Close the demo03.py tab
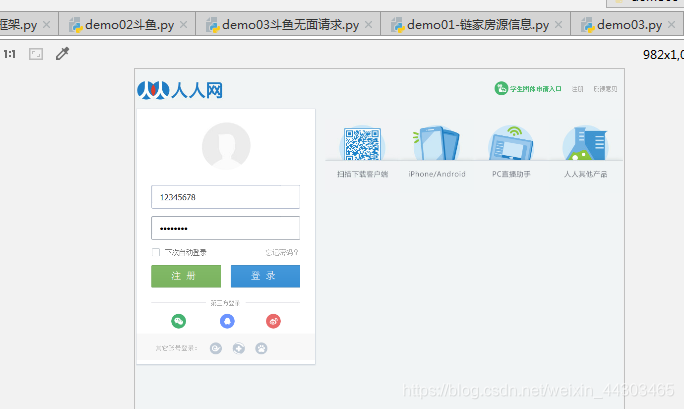 tap(671, 25)
